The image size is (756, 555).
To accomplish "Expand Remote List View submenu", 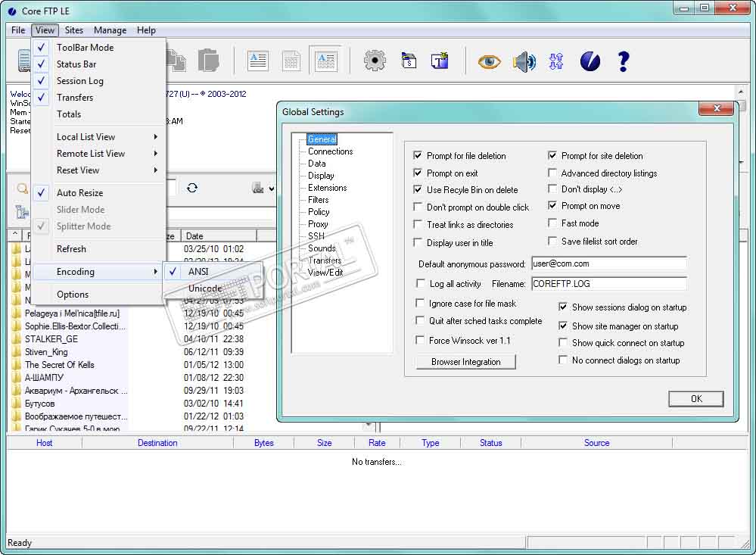I will (x=99, y=154).
